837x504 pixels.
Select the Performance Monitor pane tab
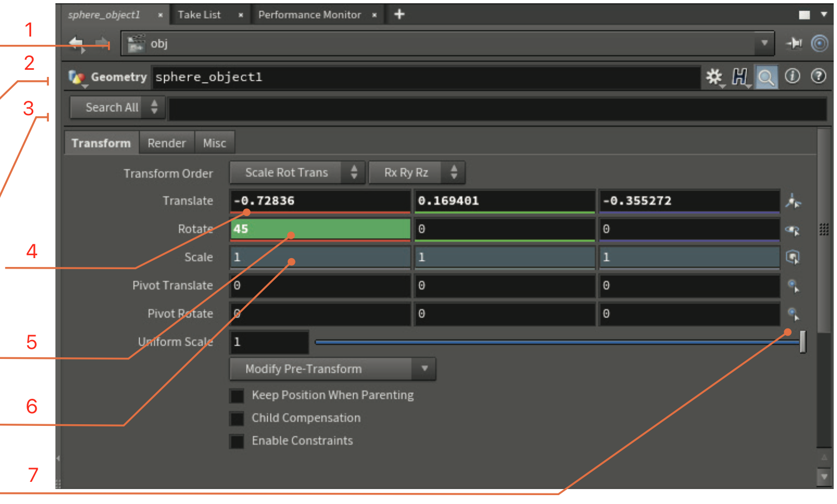(310, 15)
